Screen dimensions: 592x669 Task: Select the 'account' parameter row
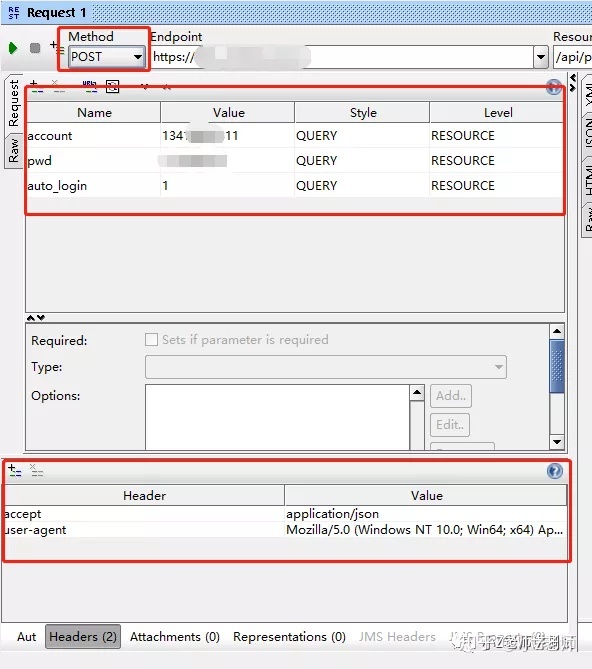click(294, 136)
